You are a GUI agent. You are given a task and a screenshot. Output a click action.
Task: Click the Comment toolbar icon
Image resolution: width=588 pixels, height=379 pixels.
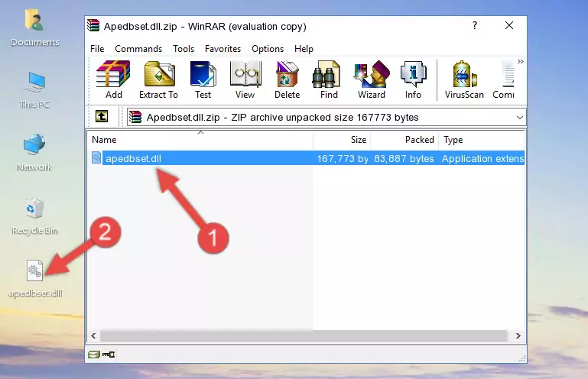click(504, 79)
